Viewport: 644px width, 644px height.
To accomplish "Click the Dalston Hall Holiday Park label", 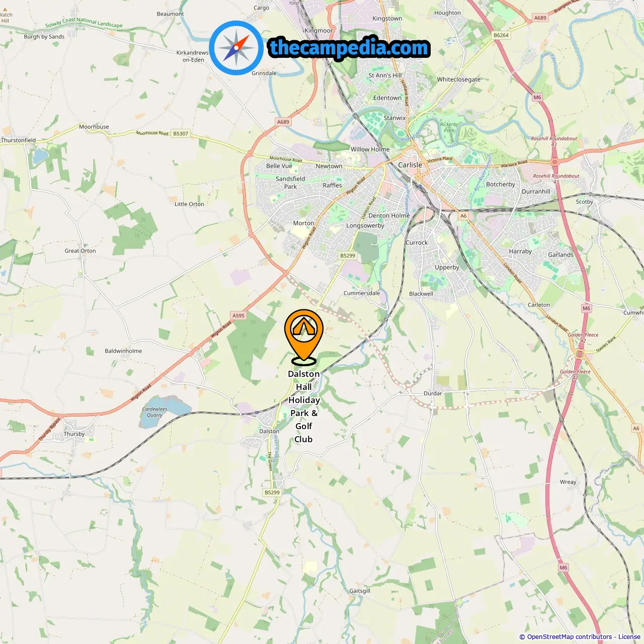I will [304, 407].
